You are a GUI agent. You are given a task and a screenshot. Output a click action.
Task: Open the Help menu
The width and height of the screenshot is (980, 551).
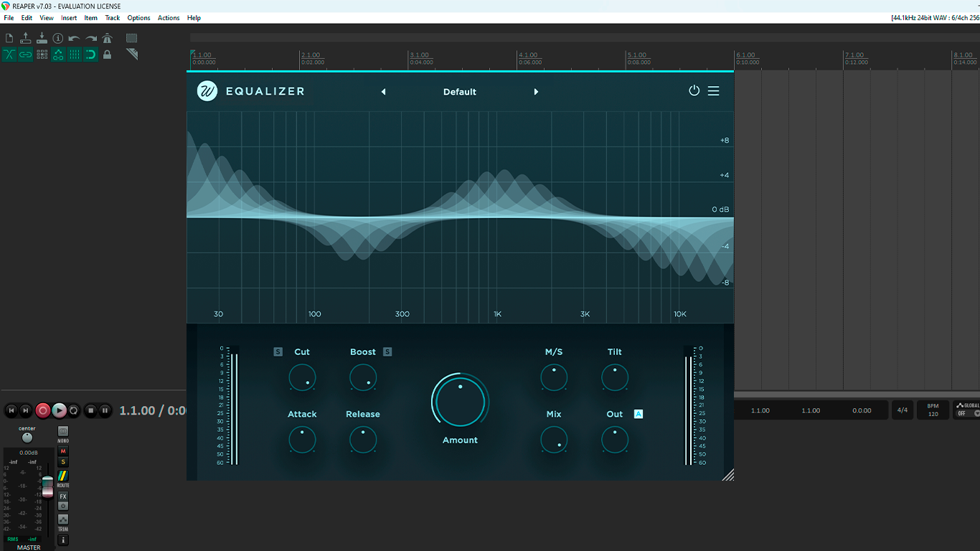pos(194,18)
